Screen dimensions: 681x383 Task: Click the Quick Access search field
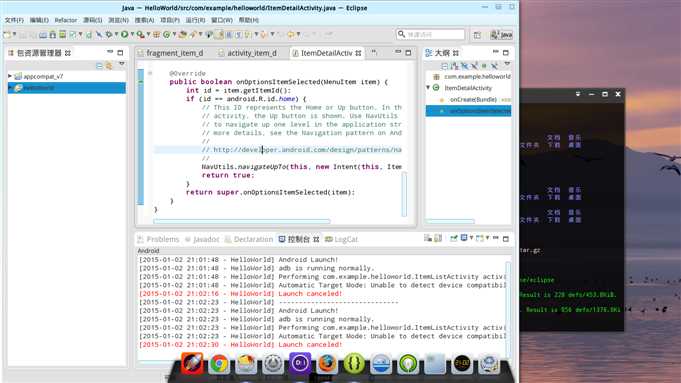click(x=430, y=34)
